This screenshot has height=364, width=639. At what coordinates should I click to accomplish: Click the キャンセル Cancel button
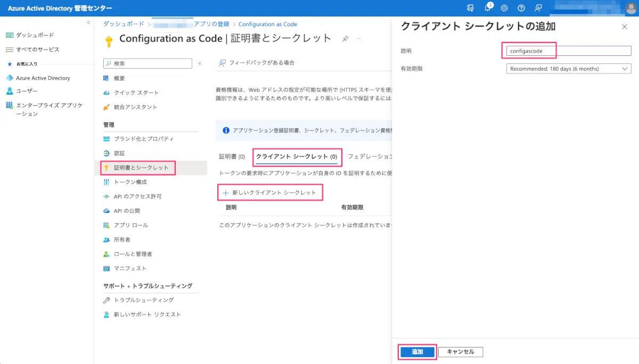461,352
